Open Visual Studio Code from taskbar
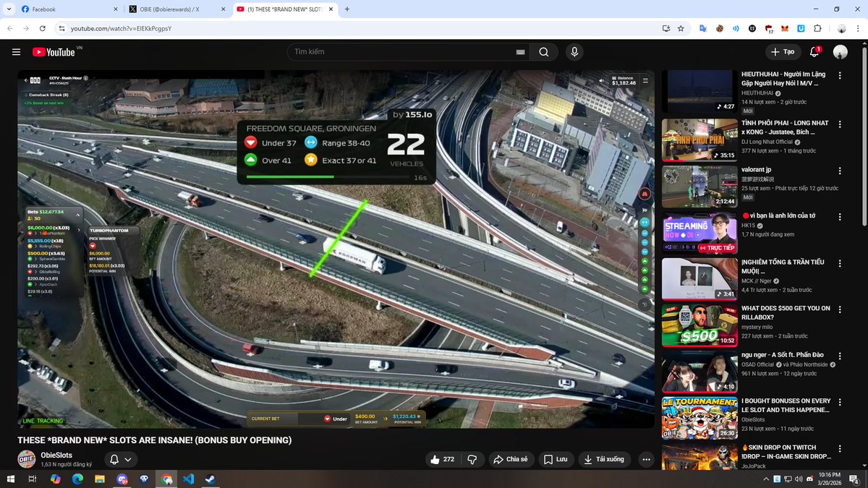 tap(189, 479)
